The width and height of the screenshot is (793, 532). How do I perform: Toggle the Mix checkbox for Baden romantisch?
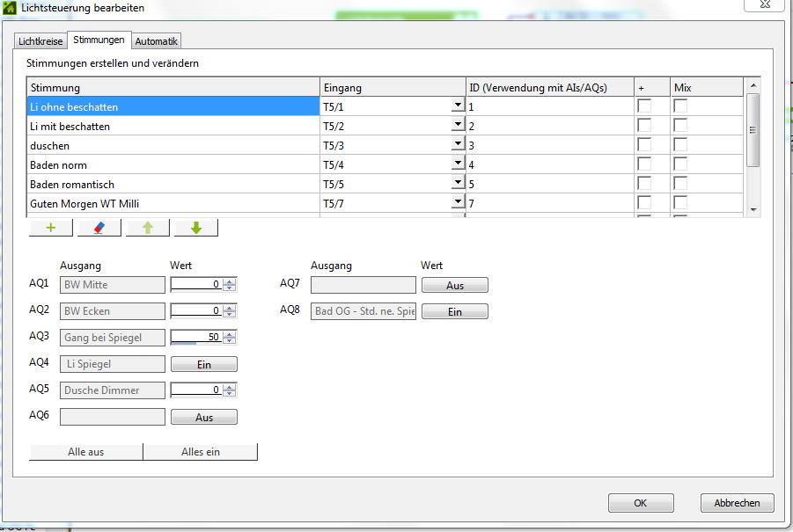680,184
